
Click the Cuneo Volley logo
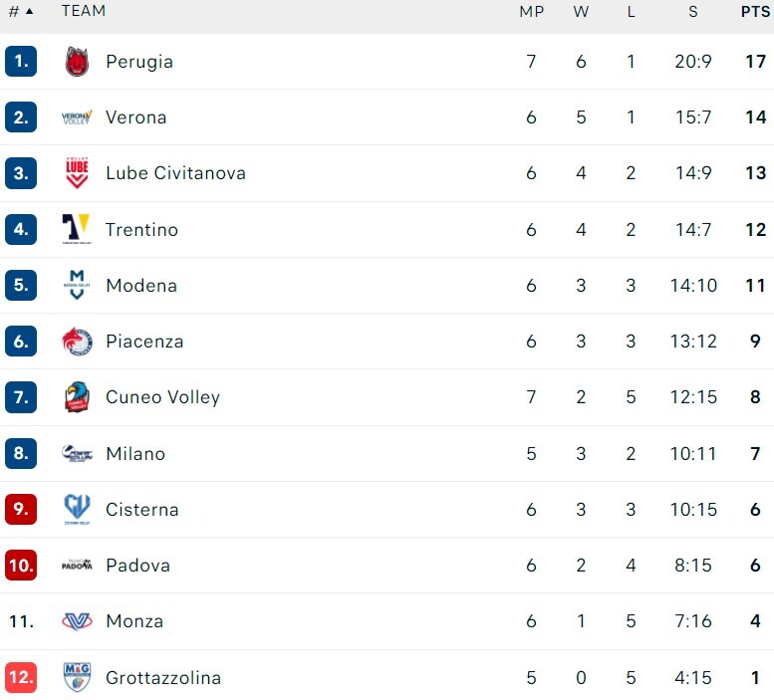[77, 397]
